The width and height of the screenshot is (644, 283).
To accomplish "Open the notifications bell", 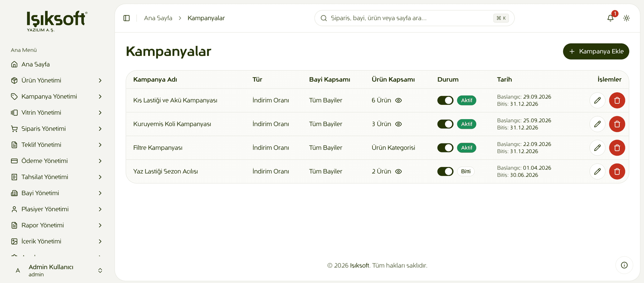I will coord(610,18).
